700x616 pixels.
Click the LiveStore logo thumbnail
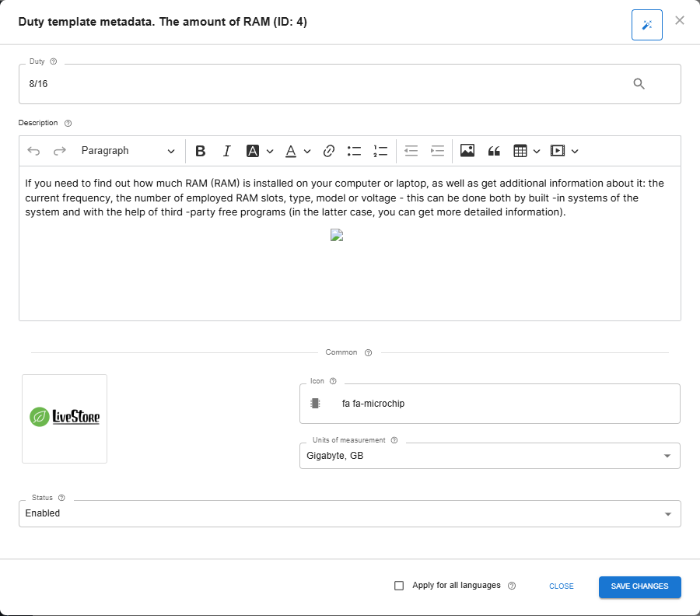65,418
